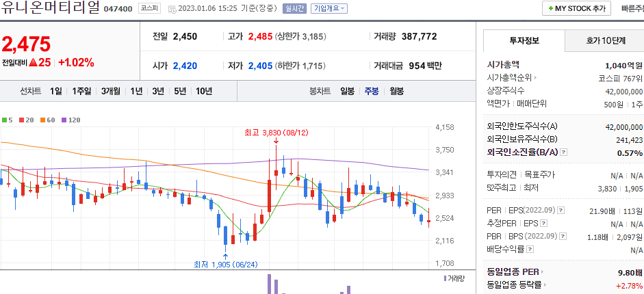Click the +1.02% change rate
This screenshot has width=644, height=294.
76,63
